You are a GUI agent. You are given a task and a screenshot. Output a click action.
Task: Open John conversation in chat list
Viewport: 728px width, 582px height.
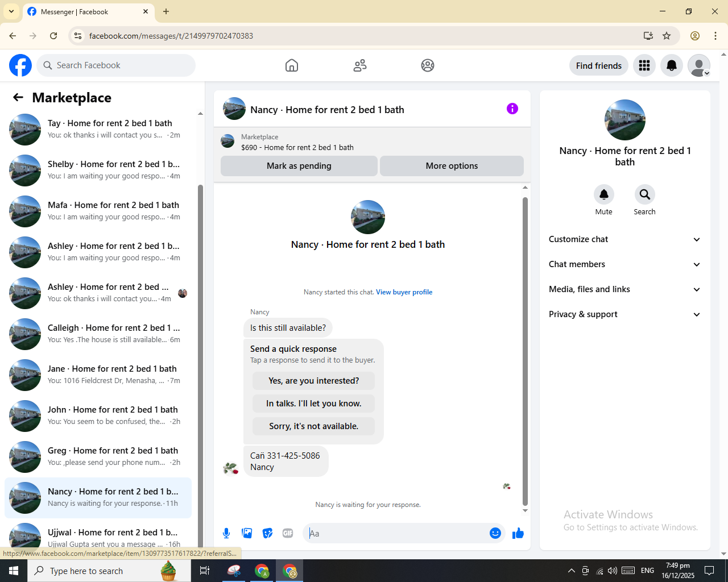click(98, 416)
